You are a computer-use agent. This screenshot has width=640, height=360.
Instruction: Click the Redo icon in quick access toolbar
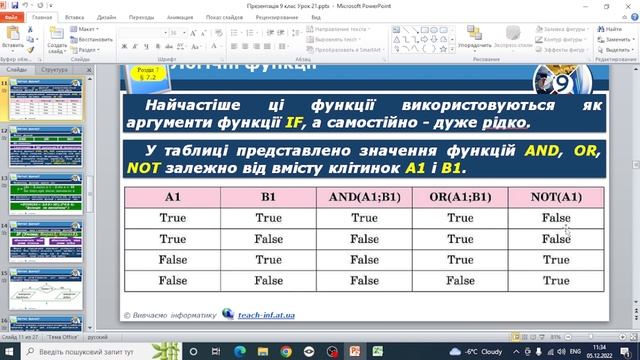coord(40,5)
